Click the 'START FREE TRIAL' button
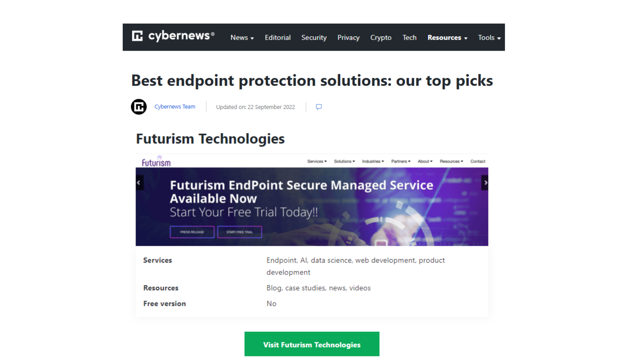Screen dimensions: 644x362 tap(239, 231)
